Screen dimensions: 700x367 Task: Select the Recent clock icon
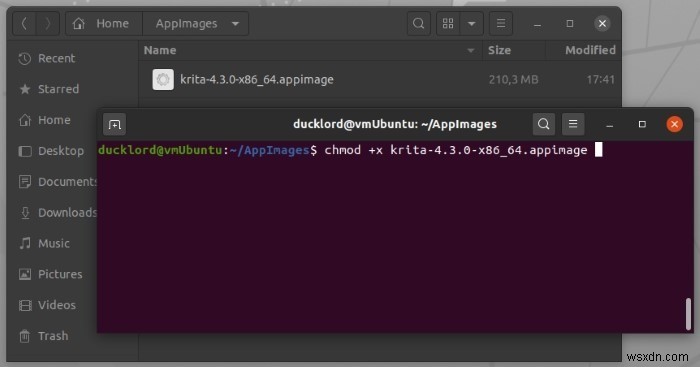click(x=25, y=58)
